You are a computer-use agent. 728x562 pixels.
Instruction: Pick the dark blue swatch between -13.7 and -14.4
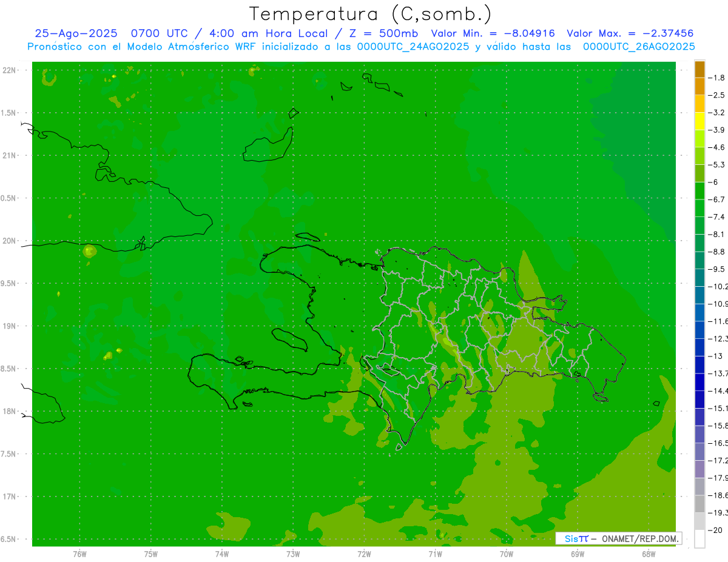click(x=699, y=381)
